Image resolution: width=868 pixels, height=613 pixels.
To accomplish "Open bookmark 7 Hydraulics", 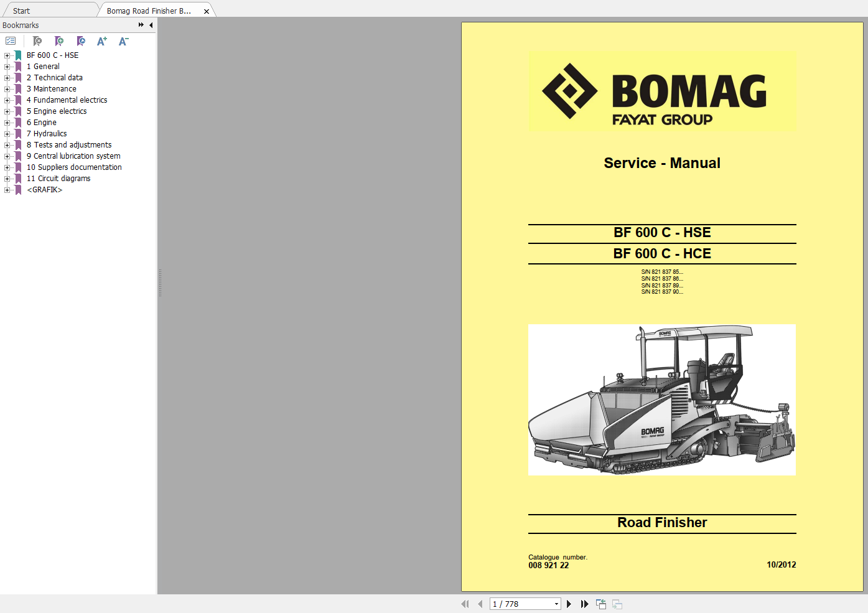I will tap(47, 134).
